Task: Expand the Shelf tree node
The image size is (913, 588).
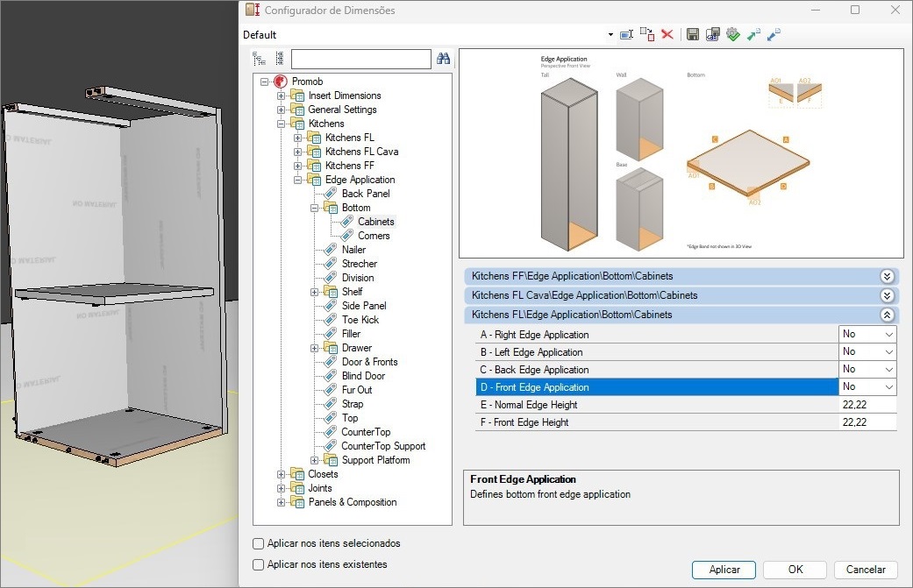Action: pyautogui.click(x=315, y=292)
